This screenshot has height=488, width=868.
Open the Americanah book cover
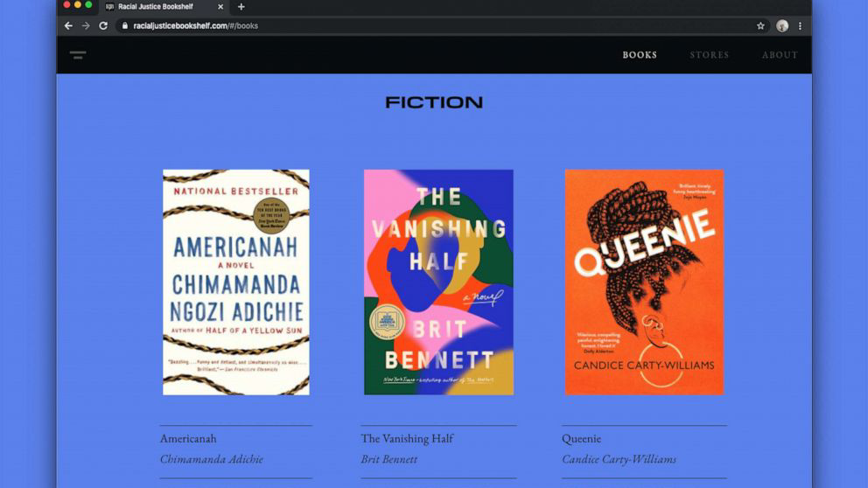236,282
